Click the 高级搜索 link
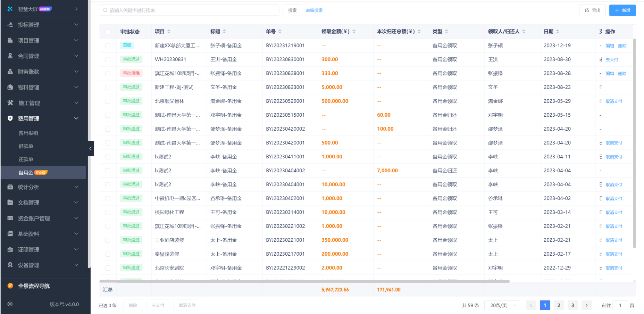This screenshot has height=314, width=644. point(314,10)
